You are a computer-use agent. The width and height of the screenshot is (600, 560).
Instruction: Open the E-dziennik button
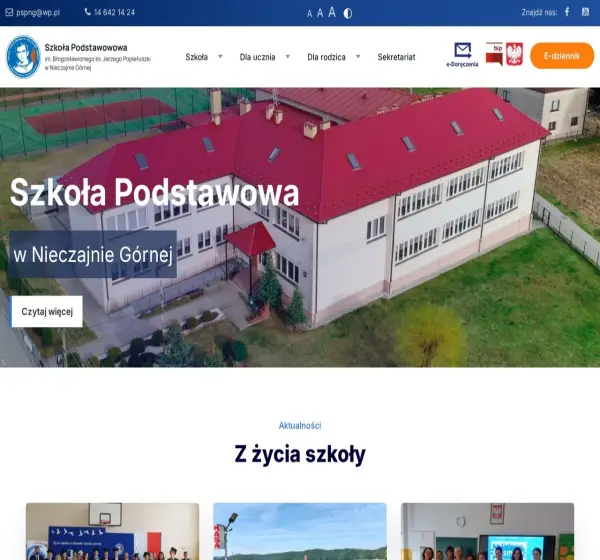click(562, 56)
